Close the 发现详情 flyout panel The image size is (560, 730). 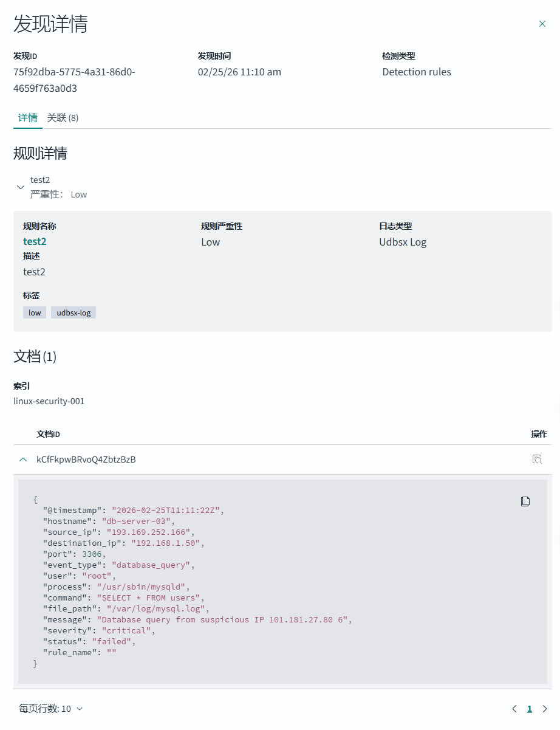(542, 24)
